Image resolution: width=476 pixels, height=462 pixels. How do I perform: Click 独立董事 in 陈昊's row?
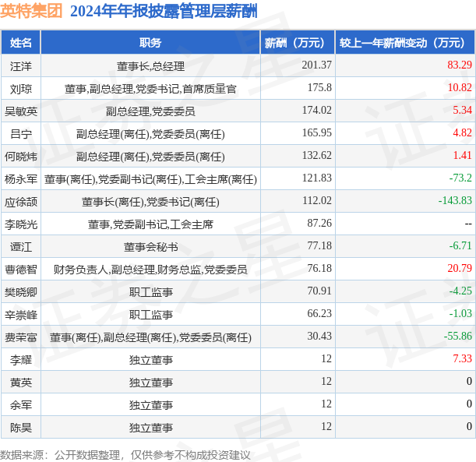point(150,428)
